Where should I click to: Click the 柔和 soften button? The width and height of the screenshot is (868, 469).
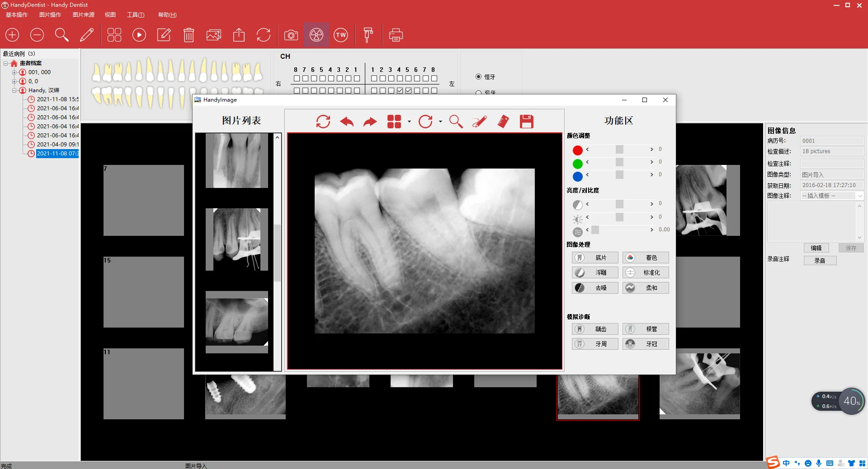click(x=646, y=288)
